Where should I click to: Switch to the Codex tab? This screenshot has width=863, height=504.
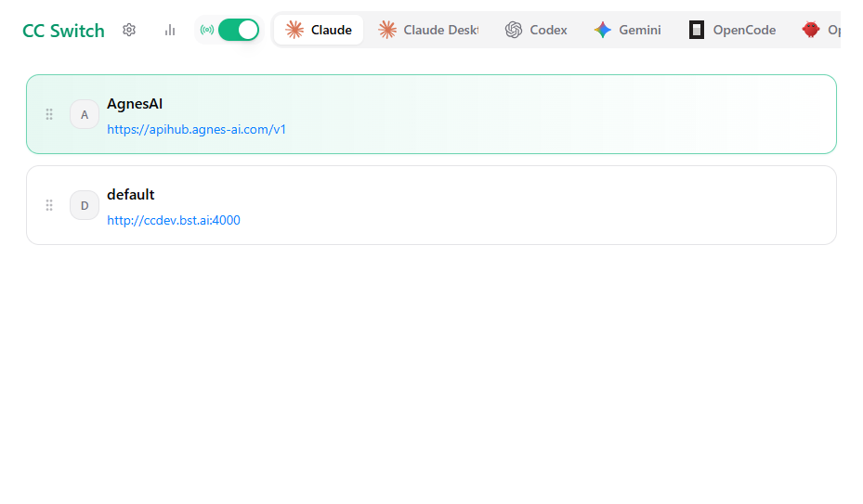click(536, 30)
